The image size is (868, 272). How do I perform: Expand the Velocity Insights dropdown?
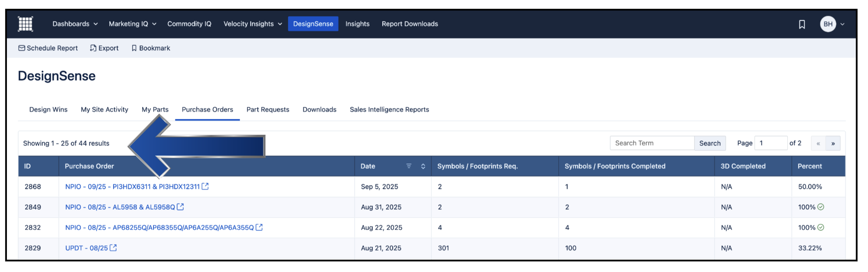(253, 24)
